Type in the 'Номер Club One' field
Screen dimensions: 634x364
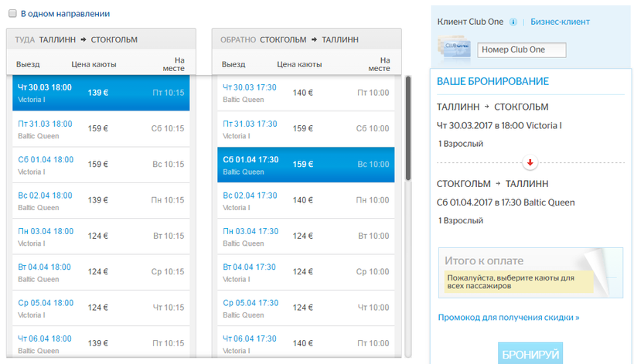[x=522, y=50]
